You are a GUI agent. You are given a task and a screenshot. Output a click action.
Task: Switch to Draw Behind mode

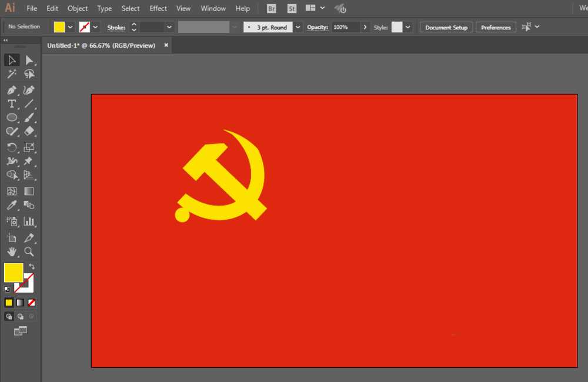(20, 316)
